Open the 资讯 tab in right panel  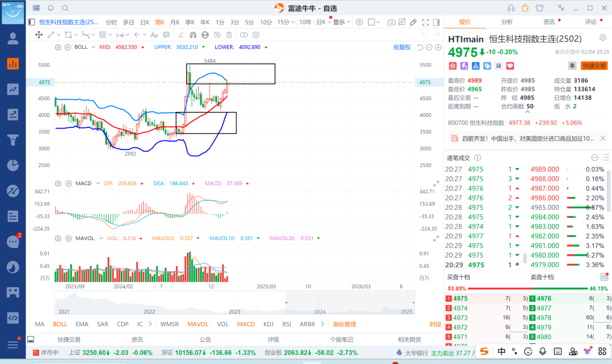click(x=549, y=22)
